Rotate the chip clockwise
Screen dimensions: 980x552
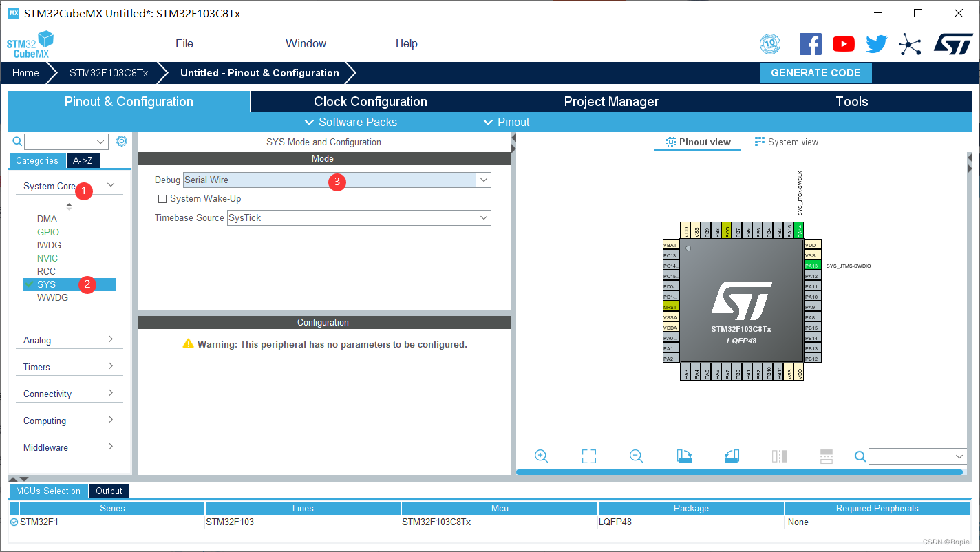point(684,456)
